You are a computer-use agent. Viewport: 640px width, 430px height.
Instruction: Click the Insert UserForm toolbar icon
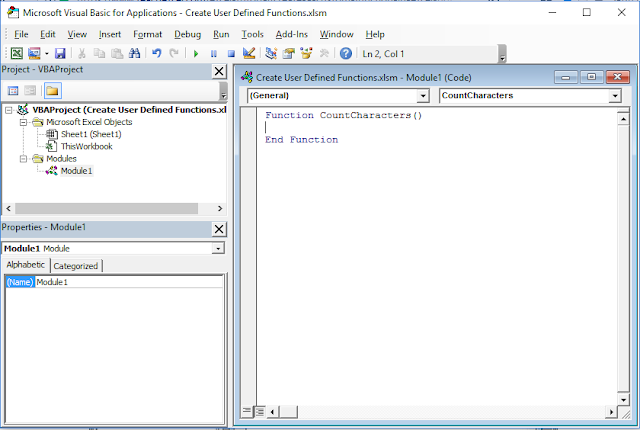tap(34, 53)
